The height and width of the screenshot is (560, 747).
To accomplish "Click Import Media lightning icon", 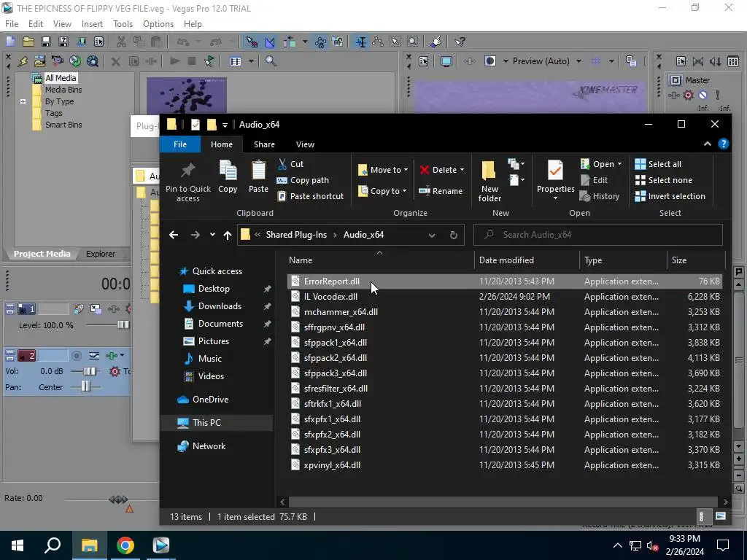I will click(x=23, y=61).
